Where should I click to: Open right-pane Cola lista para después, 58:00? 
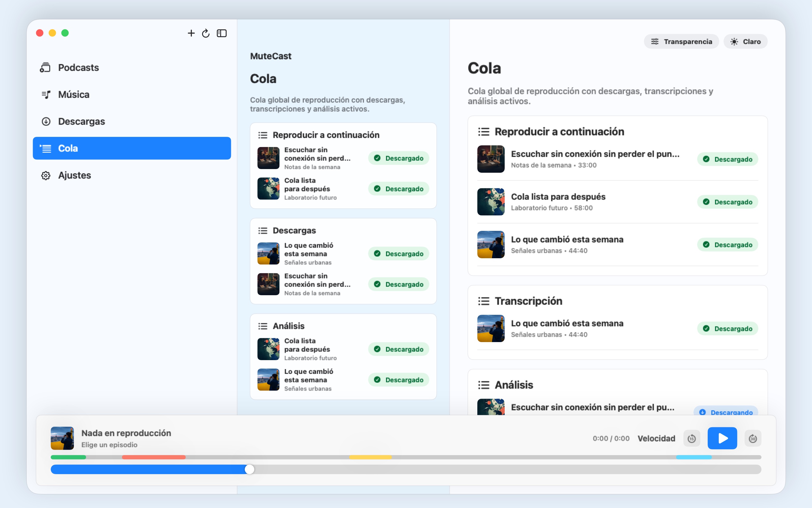617,202
